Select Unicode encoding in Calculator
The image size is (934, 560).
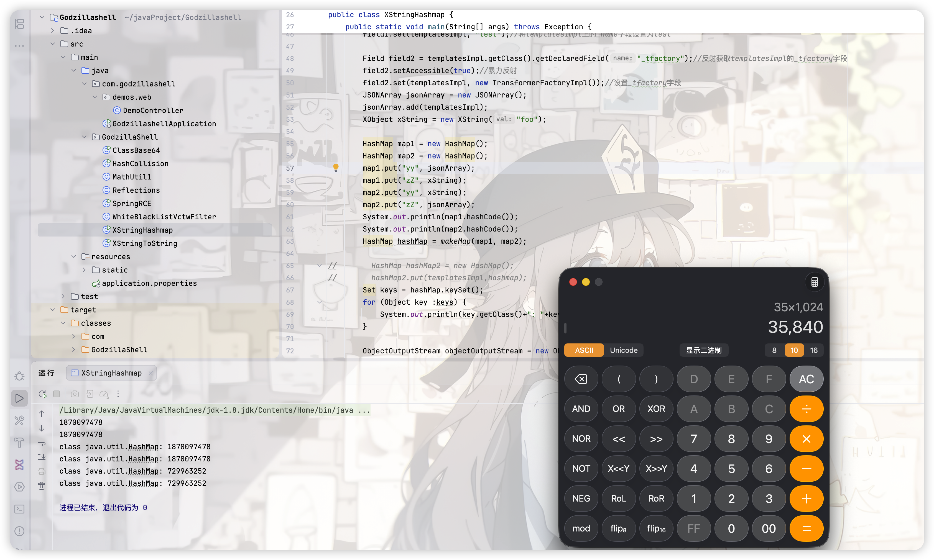pos(624,350)
